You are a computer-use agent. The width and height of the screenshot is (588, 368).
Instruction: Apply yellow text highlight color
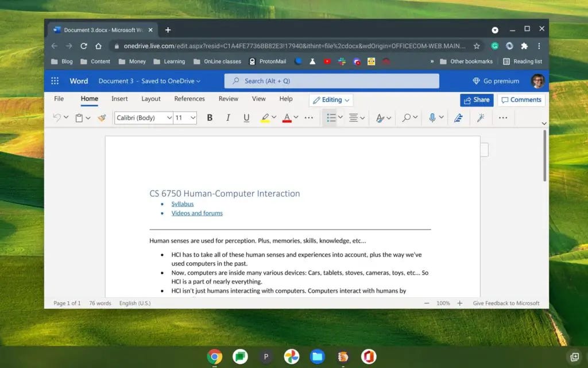tap(265, 118)
